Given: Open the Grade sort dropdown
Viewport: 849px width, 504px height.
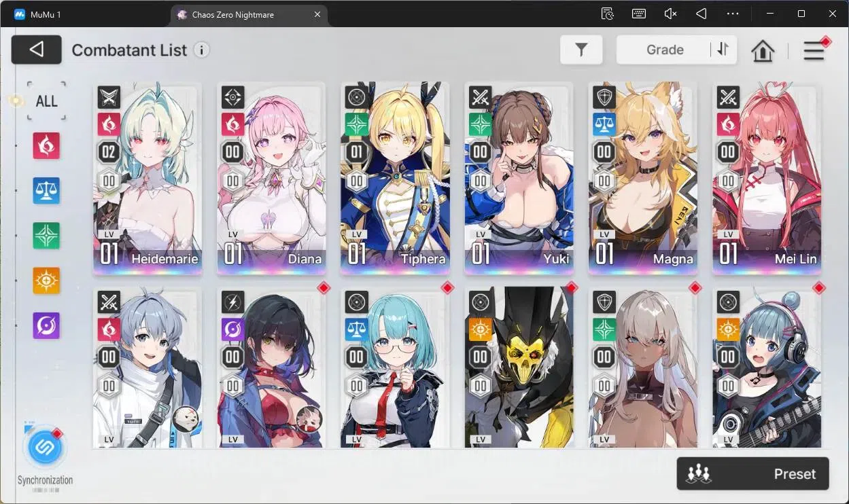Looking at the screenshot, I should pos(663,50).
